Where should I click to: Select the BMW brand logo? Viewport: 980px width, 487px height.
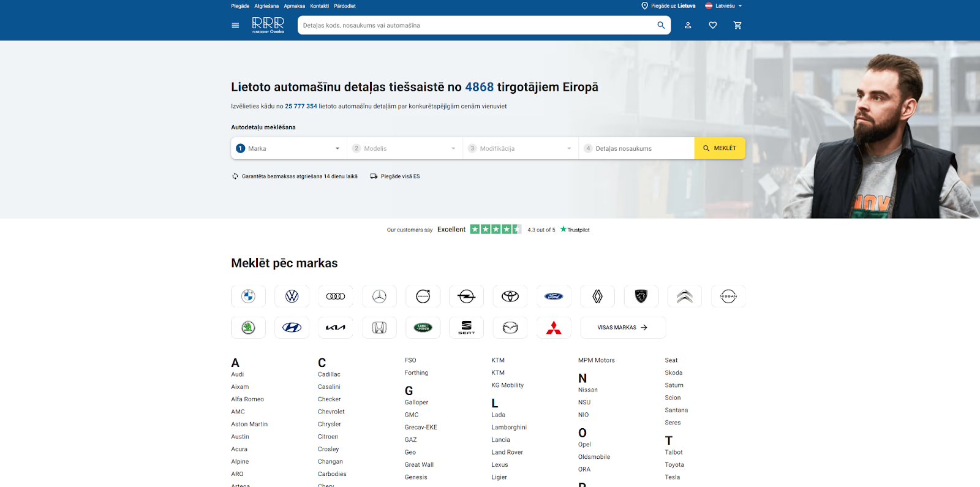click(248, 296)
